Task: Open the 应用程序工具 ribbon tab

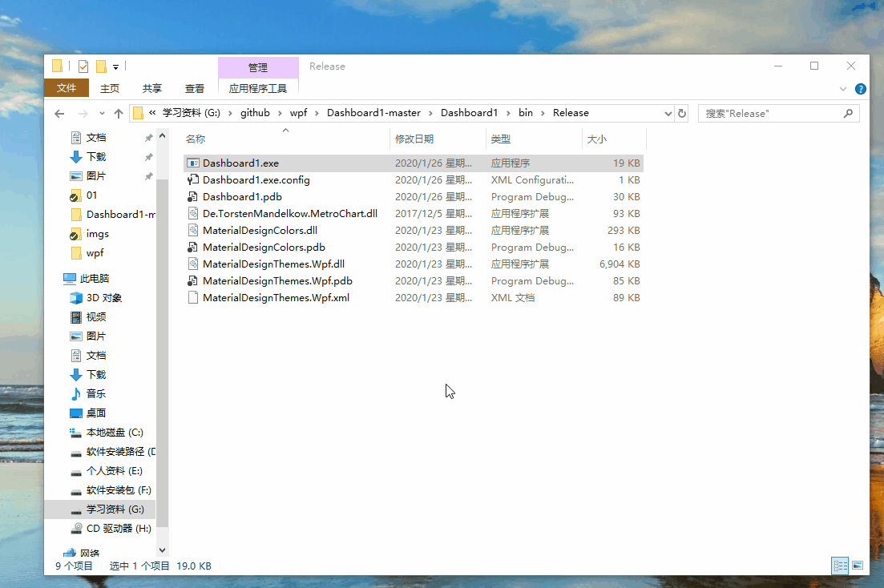Action: coord(257,88)
